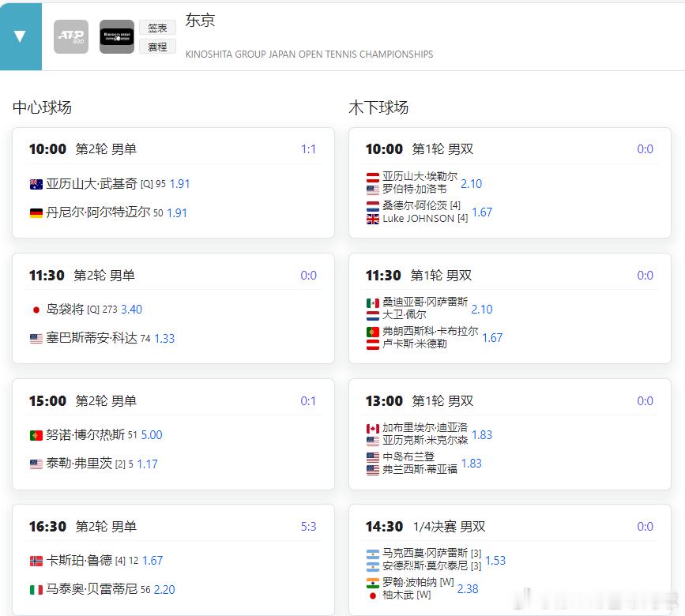The height and width of the screenshot is (616, 685).
Task: Click 0:0 score of 13:00 doubles match
Action: pos(645,401)
